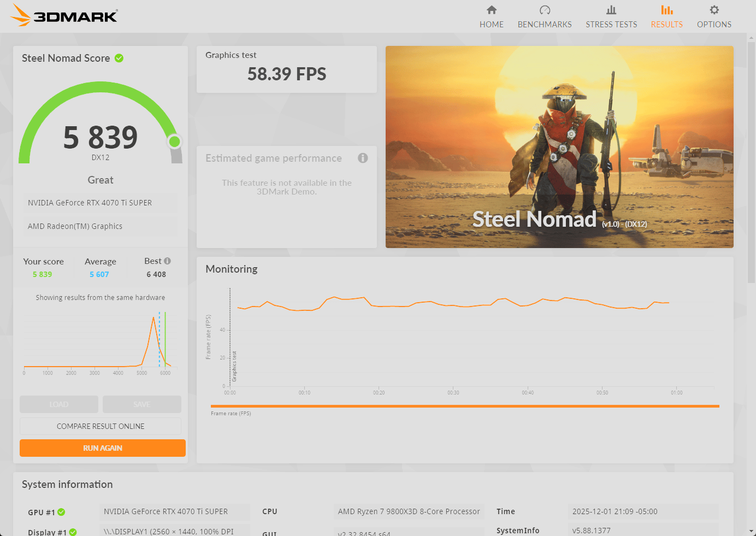
Task: Click COMPARE RESULT ONLINE button
Action: point(101,426)
